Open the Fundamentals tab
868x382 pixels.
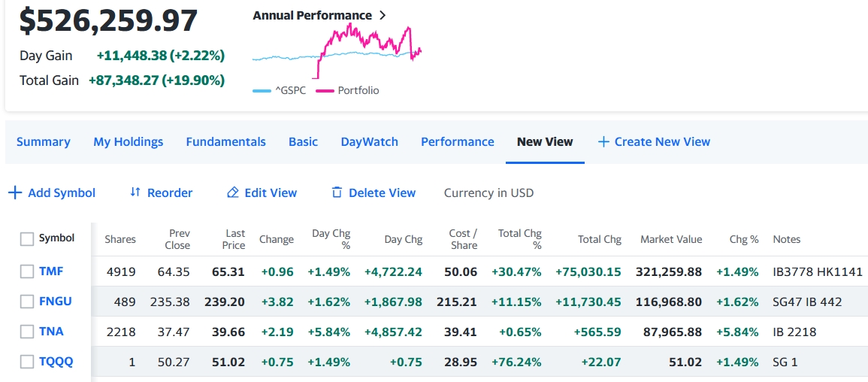(225, 141)
